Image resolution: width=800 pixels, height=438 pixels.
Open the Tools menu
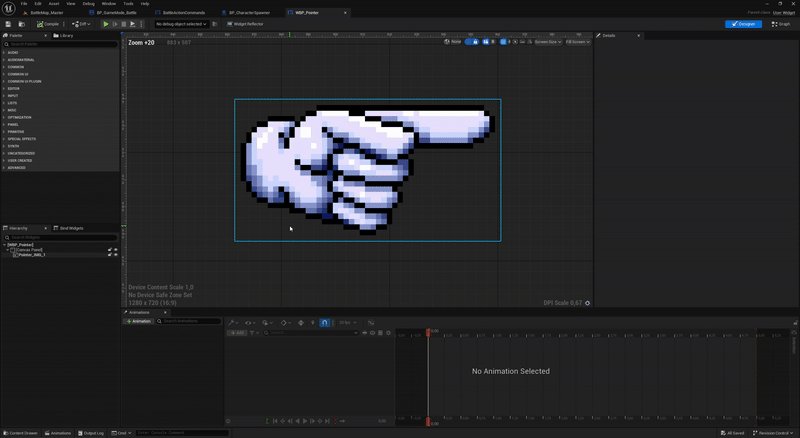[128, 4]
